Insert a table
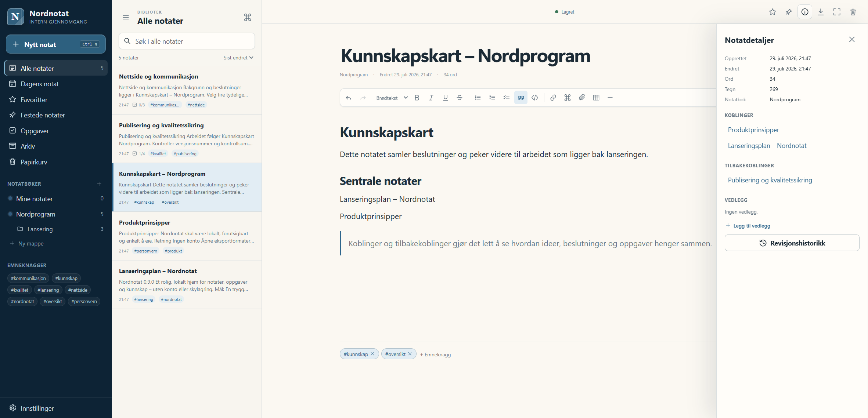Image resolution: width=868 pixels, height=418 pixels. tap(596, 98)
